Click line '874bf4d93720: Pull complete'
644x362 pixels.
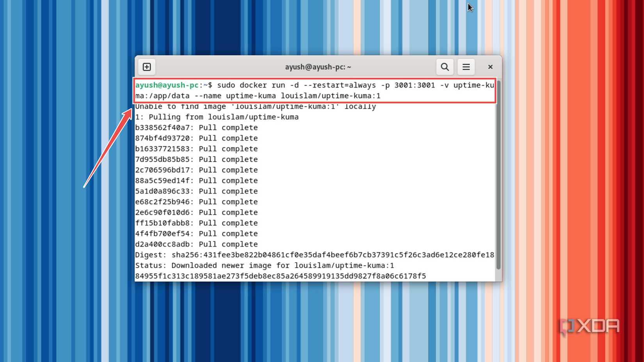click(196, 138)
